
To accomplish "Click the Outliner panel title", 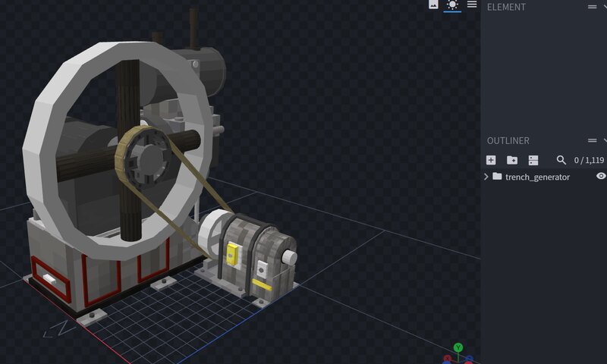I will 508,140.
